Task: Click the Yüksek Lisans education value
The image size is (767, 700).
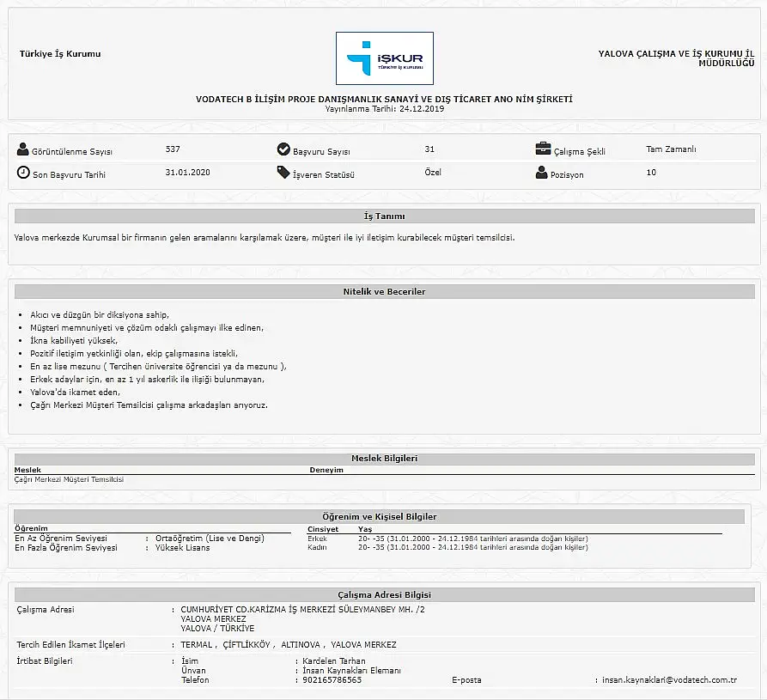Action: [x=182, y=547]
